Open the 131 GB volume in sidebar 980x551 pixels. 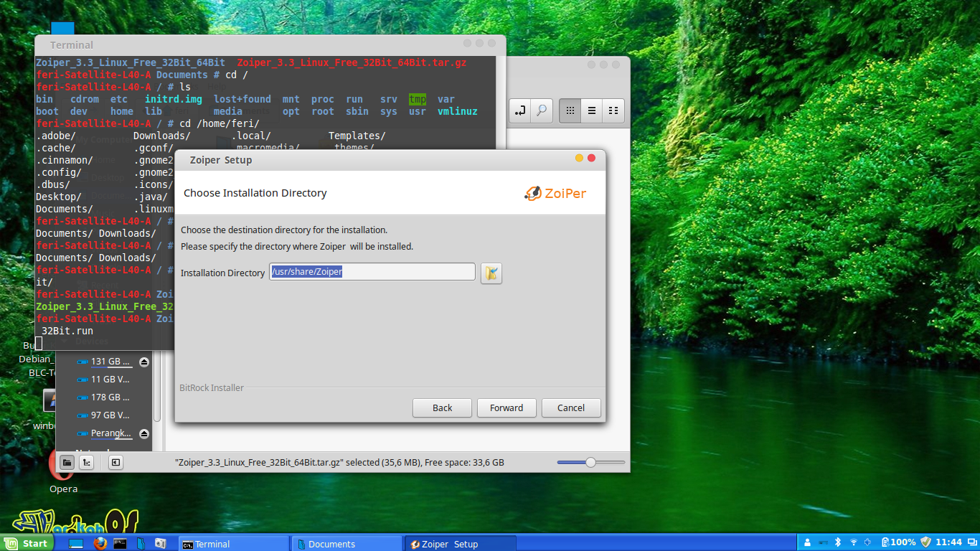(104, 362)
